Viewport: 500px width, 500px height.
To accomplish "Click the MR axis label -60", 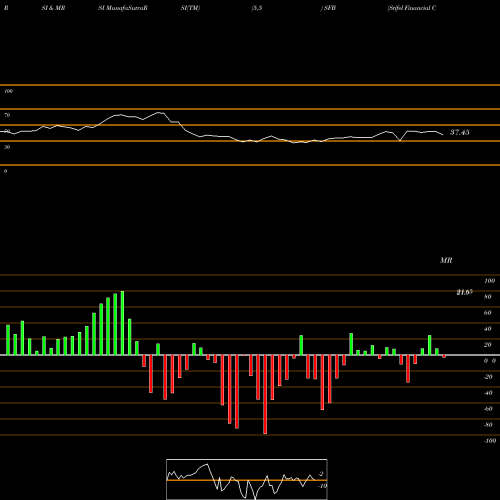I will coord(488,409).
